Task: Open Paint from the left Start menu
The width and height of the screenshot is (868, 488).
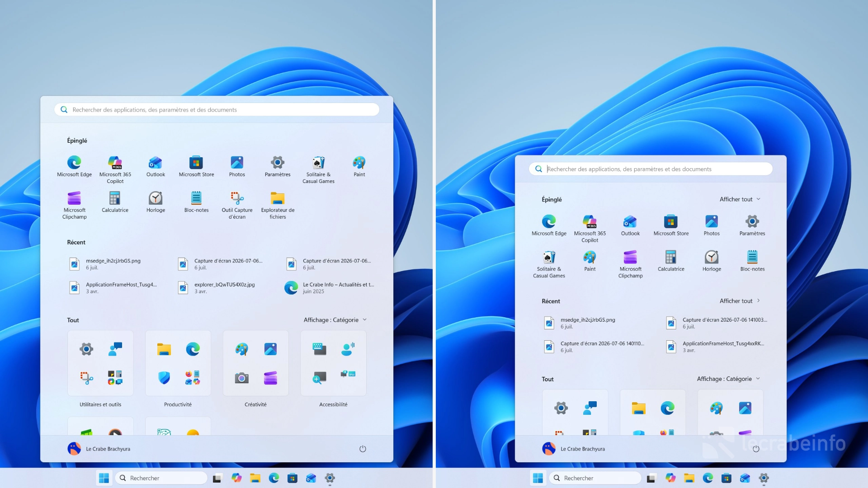Action: pyautogui.click(x=359, y=166)
